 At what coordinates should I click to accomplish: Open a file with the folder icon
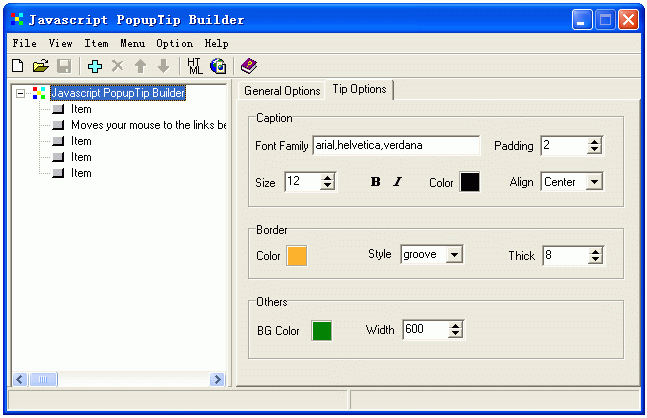tap(40, 66)
